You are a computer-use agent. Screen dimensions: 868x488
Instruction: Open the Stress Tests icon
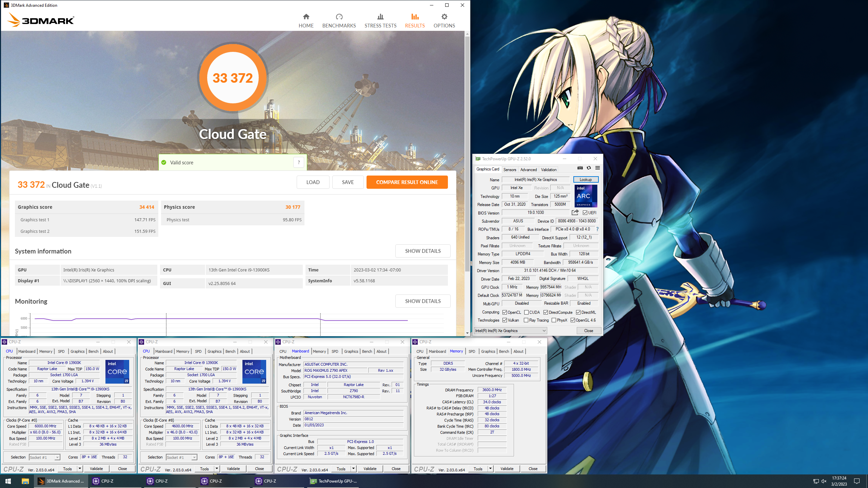click(x=380, y=17)
